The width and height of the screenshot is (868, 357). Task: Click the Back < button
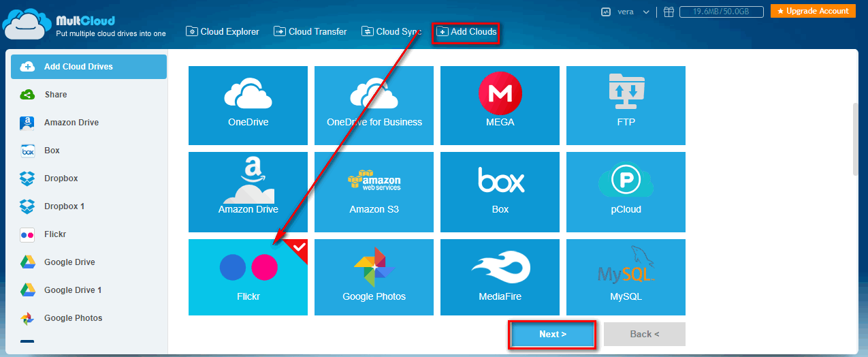click(x=644, y=335)
